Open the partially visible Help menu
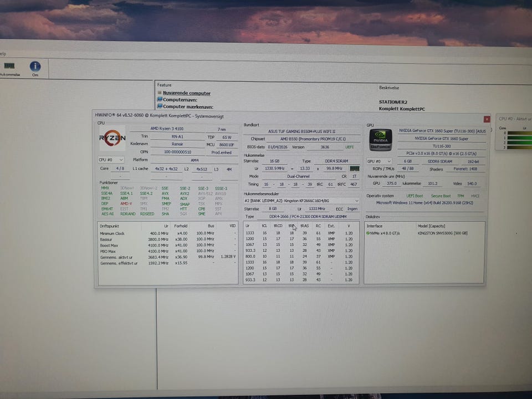The image size is (532, 399). click(x=3, y=54)
